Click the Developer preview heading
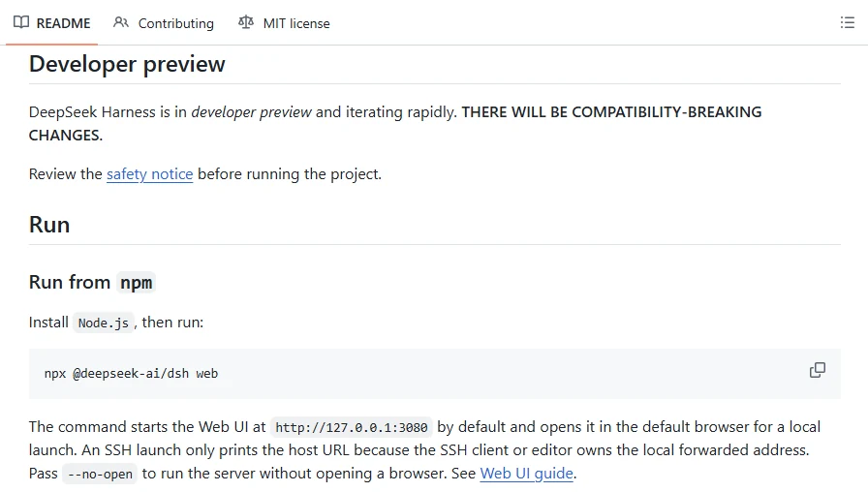The height and width of the screenshot is (492, 868). [x=127, y=64]
